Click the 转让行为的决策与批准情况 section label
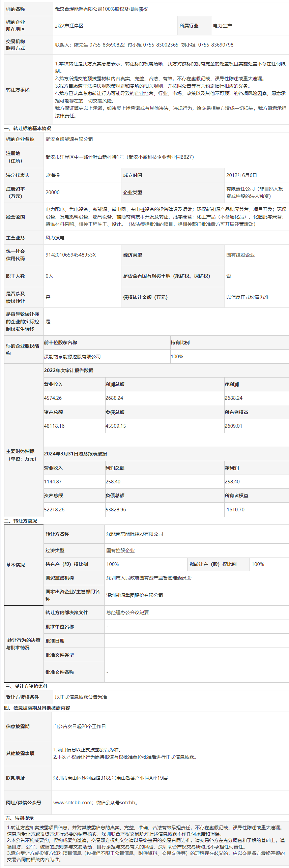 click(23, 644)
